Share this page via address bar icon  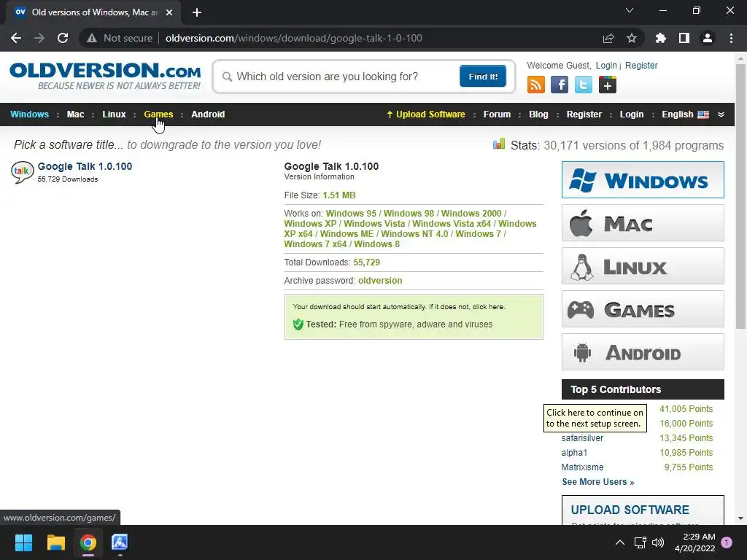(x=608, y=38)
